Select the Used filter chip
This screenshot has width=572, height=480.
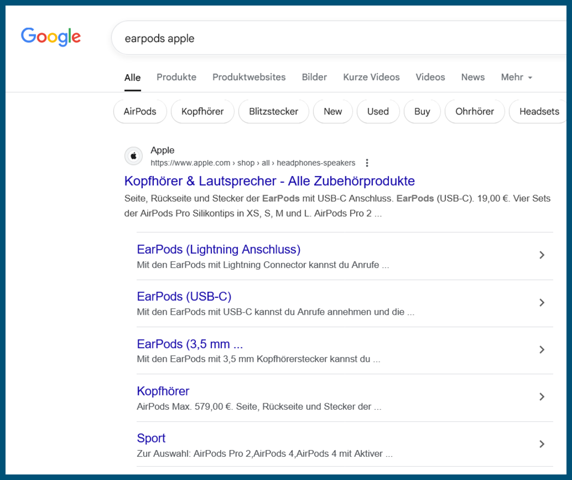click(378, 111)
